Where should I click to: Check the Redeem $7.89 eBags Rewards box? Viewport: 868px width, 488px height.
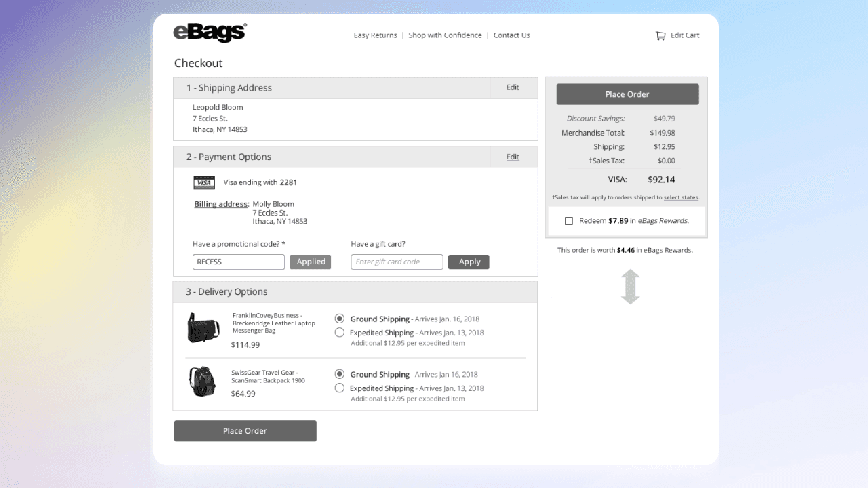pos(569,221)
